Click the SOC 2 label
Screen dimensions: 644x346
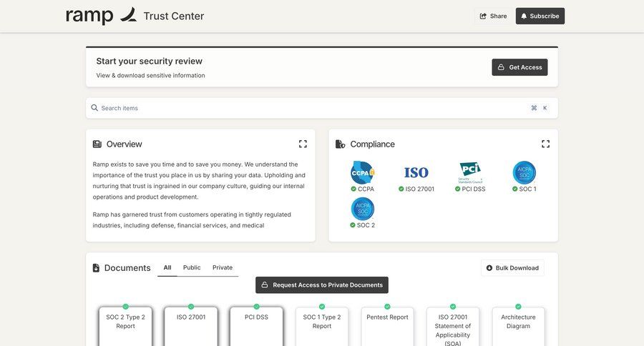coord(366,225)
